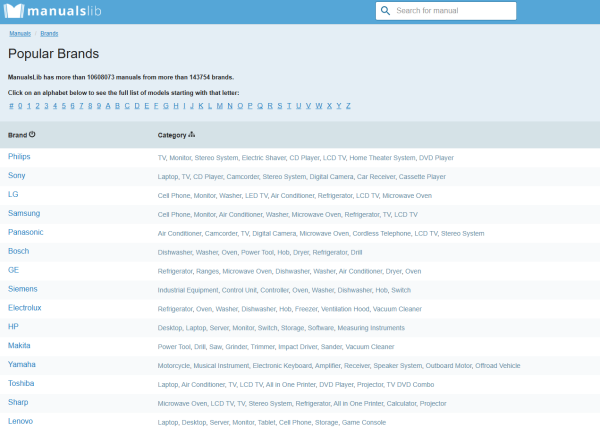This screenshot has width=600, height=428.
Task: Click the hierarchy icon beside Category header
Action: click(192, 134)
